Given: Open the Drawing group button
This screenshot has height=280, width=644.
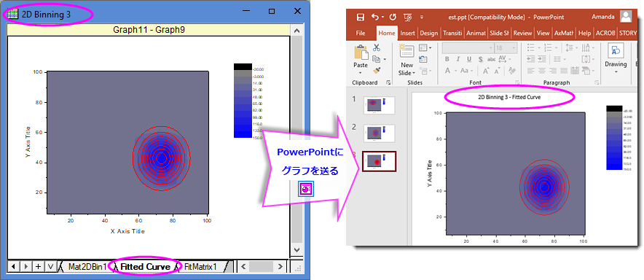Looking at the screenshot, I should [616, 59].
